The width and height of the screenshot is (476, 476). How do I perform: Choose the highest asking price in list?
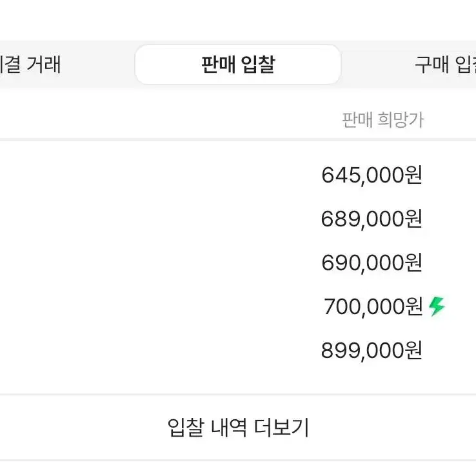click(372, 350)
